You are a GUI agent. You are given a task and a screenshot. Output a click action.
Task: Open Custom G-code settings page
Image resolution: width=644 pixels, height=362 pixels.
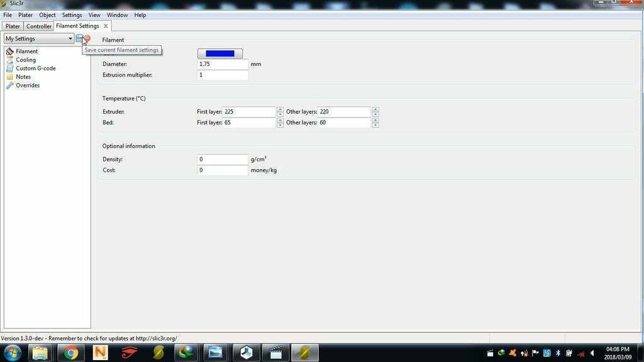[x=36, y=68]
